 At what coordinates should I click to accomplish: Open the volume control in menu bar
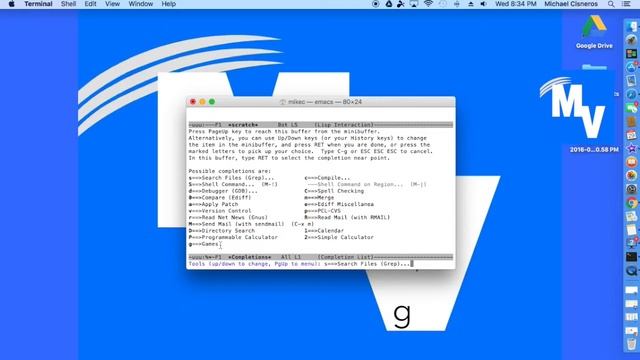tap(484, 4)
